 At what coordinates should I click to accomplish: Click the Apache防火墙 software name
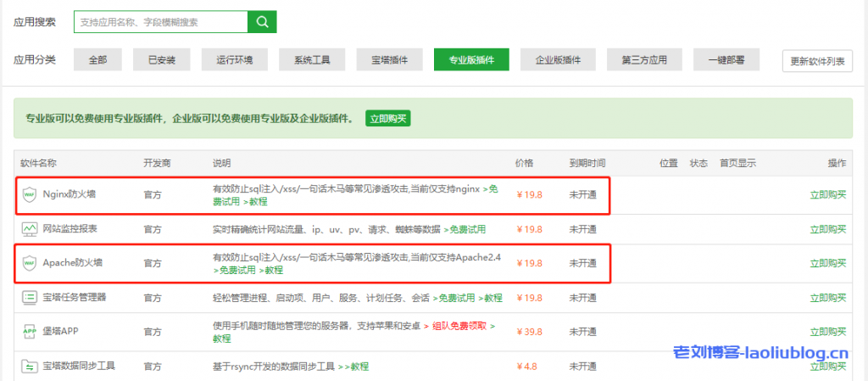[x=72, y=263]
